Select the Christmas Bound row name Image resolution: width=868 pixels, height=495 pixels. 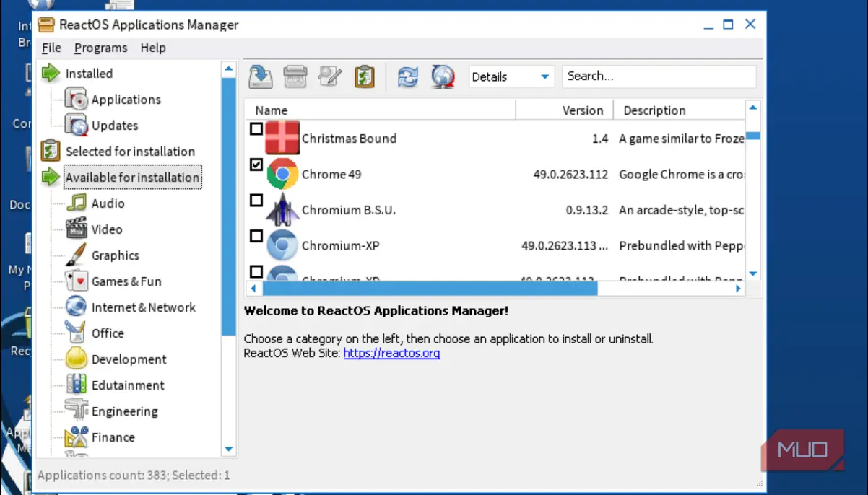click(x=349, y=139)
